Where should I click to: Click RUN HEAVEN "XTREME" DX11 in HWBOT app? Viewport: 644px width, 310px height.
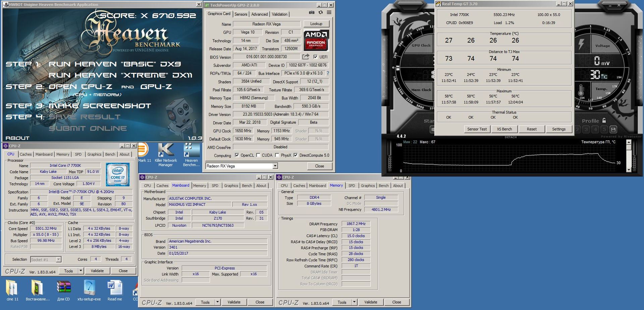[120, 75]
